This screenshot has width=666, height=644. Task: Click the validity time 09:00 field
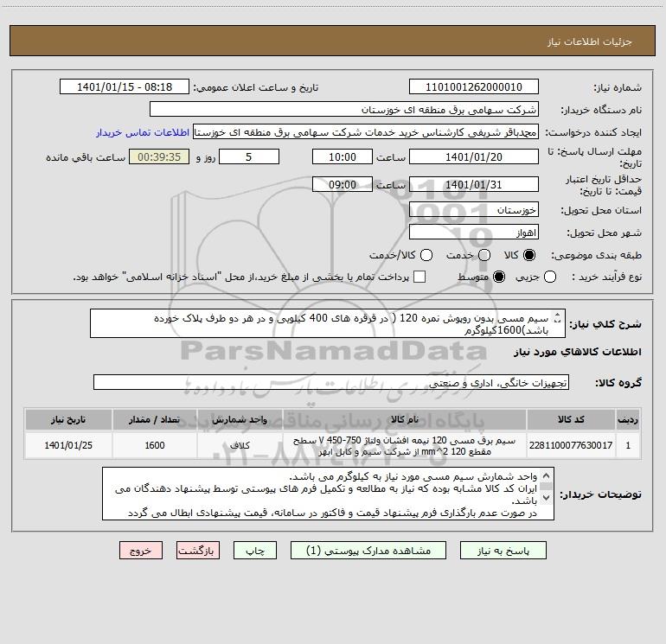point(343,184)
